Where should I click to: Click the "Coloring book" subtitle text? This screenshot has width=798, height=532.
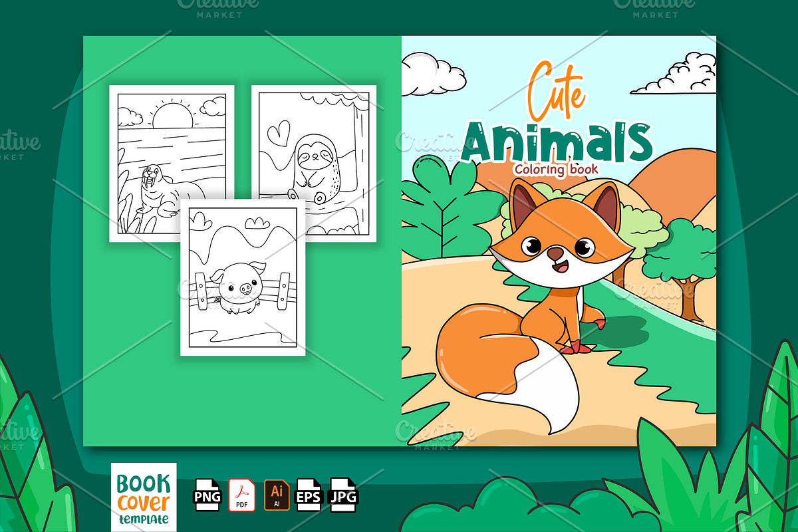555,169
